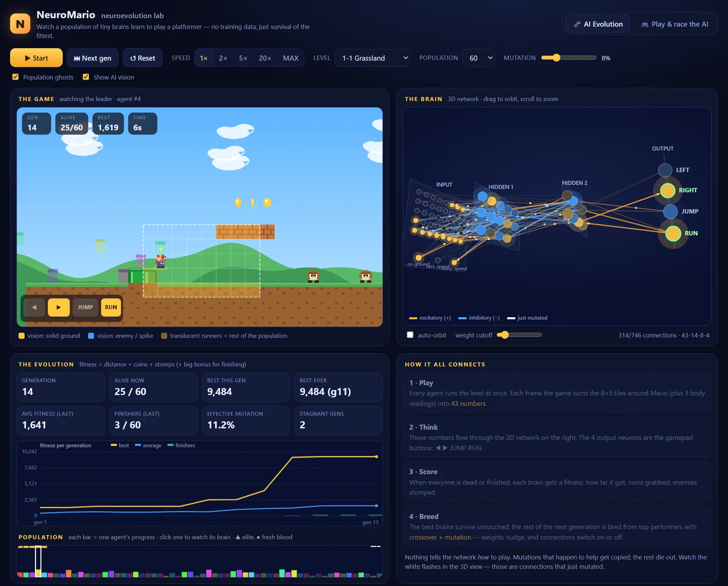The width and height of the screenshot is (728, 586).
Task: Select the RUN output neuron
Action: point(673,234)
